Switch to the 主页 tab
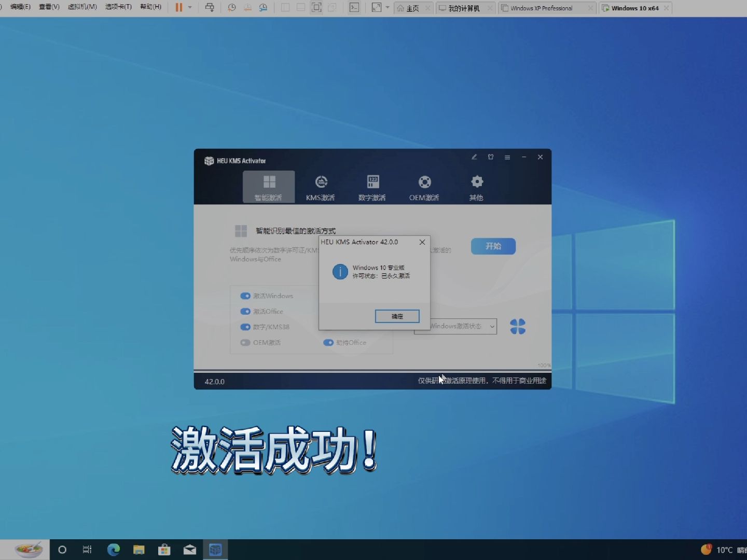The height and width of the screenshot is (560, 747). tap(413, 8)
